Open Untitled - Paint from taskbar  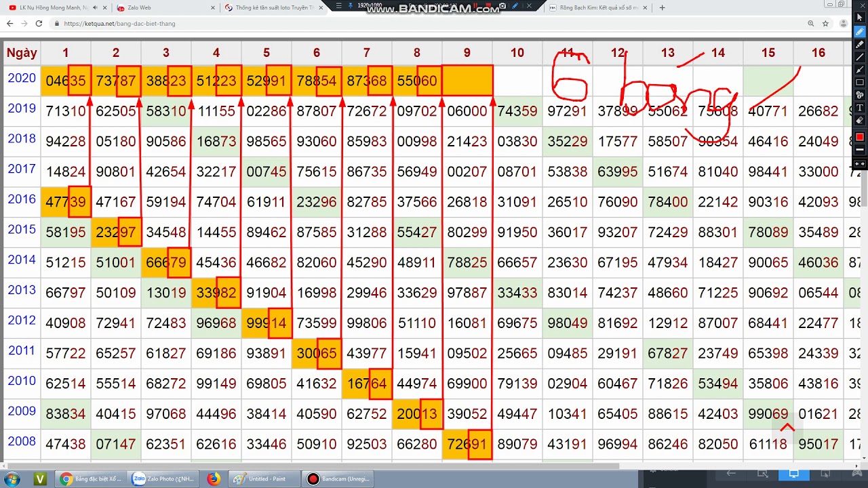tap(264, 479)
